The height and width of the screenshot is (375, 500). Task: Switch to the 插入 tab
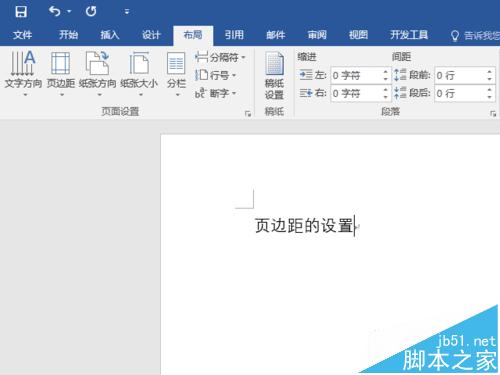click(x=110, y=35)
